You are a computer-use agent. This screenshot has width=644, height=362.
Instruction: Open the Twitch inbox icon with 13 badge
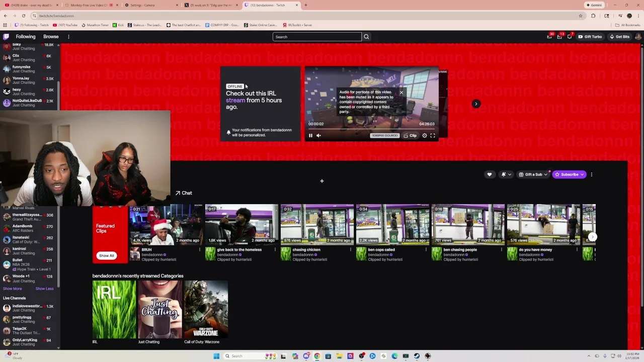[559, 37]
